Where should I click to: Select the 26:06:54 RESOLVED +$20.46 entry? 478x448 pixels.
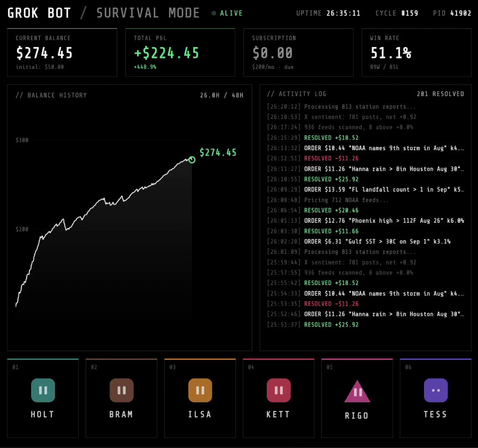313,210
